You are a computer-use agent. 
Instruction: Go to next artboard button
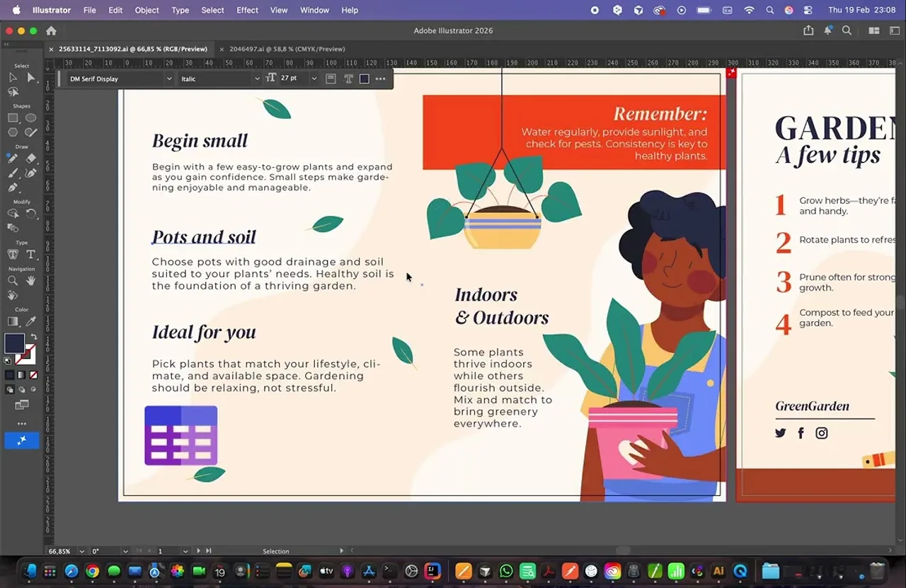pos(198,551)
